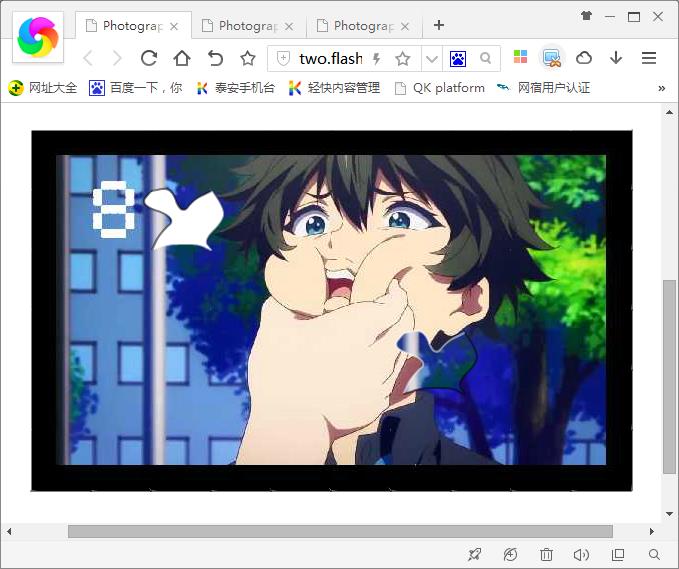Expand hidden bookmarks with double chevron

[661, 88]
